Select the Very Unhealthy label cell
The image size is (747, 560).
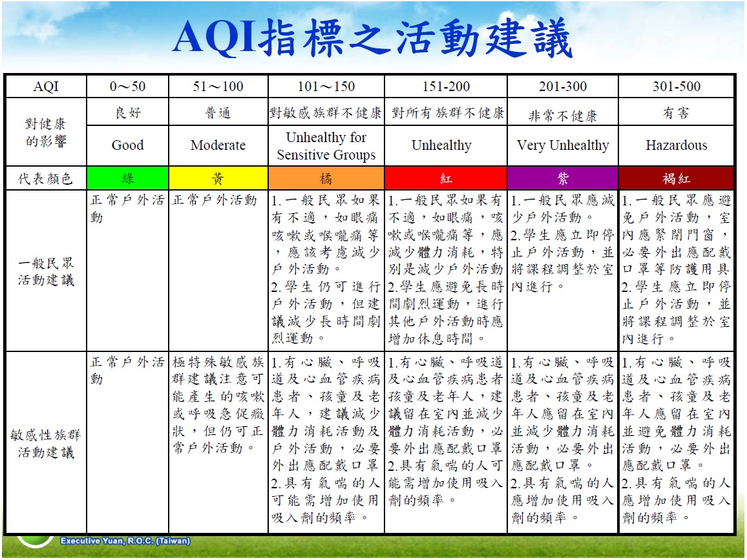[x=562, y=145]
